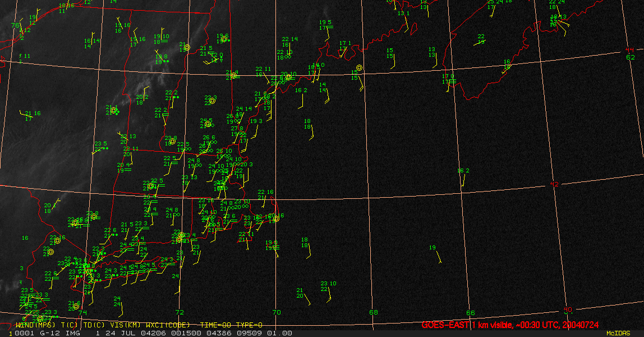The width and height of the screenshot is (644, 337).
Task: Click the TIME=00 legend text
Action: (x=214, y=325)
